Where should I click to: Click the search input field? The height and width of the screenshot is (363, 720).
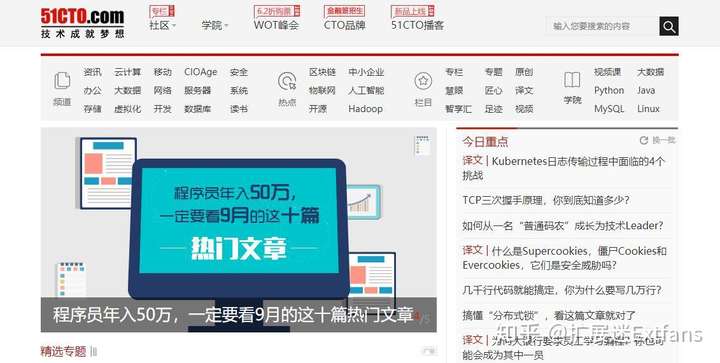pyautogui.click(x=602, y=26)
